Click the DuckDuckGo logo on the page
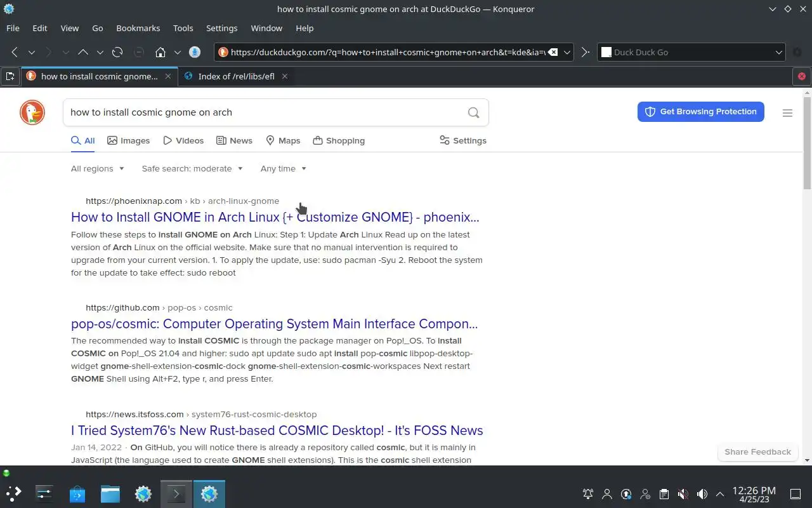Image resolution: width=812 pixels, height=508 pixels. (x=32, y=112)
